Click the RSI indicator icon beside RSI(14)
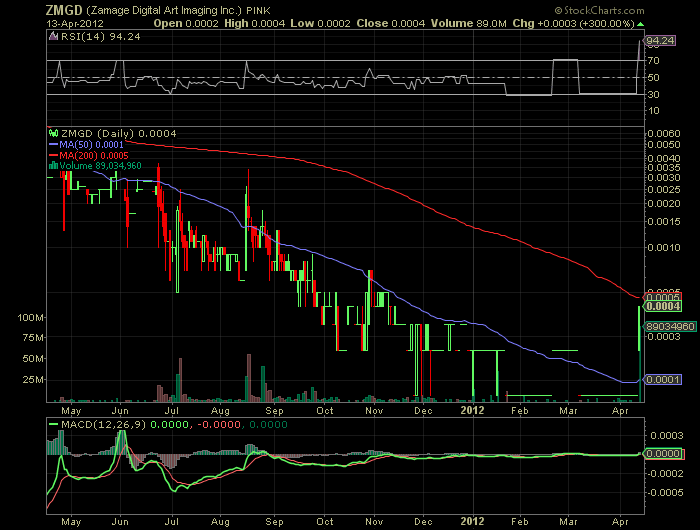700x530 pixels. point(54,37)
